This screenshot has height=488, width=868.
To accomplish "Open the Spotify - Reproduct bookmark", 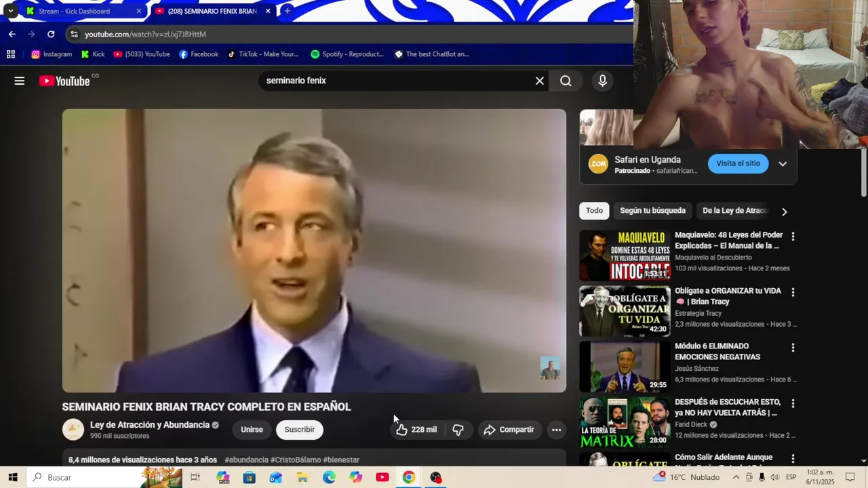I will pos(347,54).
